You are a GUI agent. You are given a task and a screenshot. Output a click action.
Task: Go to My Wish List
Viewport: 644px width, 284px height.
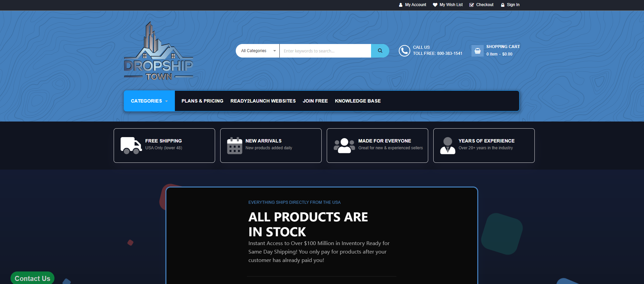(x=451, y=5)
